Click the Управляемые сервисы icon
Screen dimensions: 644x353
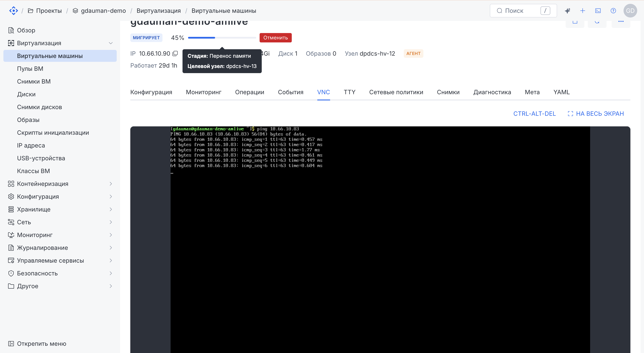coord(11,260)
